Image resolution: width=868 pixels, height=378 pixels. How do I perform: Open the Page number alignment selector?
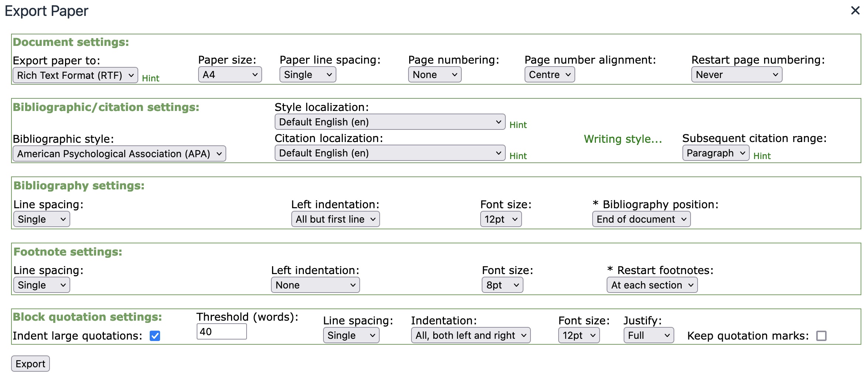(549, 74)
